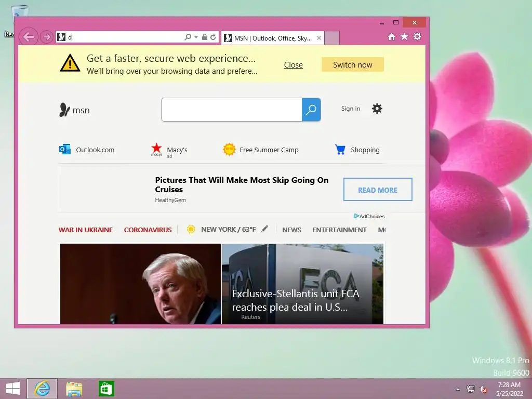This screenshot has height=399, width=532.
Task: Click the AdChoices icon link
Action: [x=369, y=217]
